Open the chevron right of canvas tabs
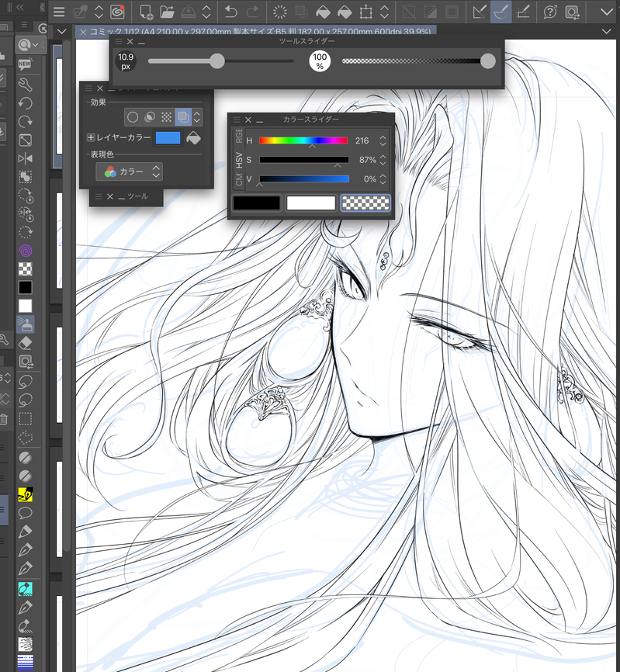The image size is (620, 672). pyautogui.click(x=606, y=31)
